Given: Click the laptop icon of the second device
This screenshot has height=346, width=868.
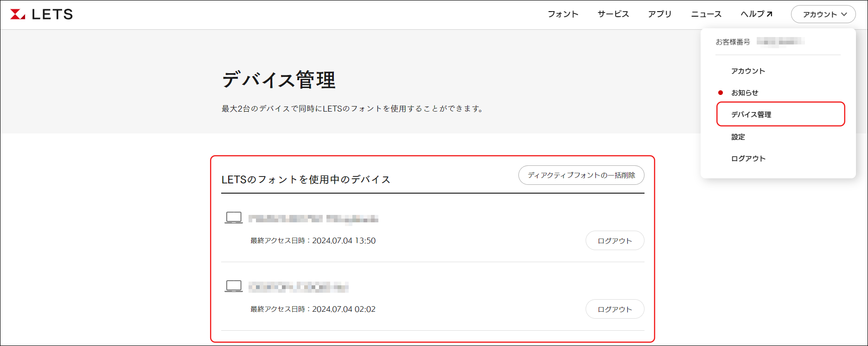Looking at the screenshot, I should pyautogui.click(x=234, y=286).
